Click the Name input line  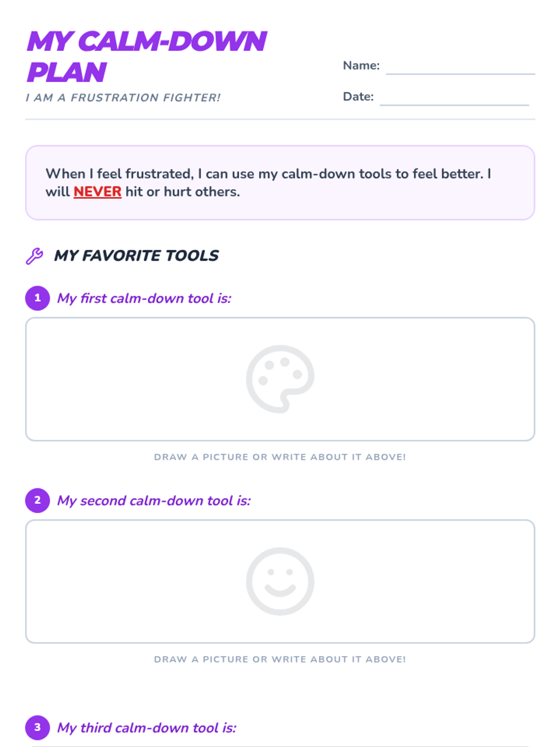[460, 68]
